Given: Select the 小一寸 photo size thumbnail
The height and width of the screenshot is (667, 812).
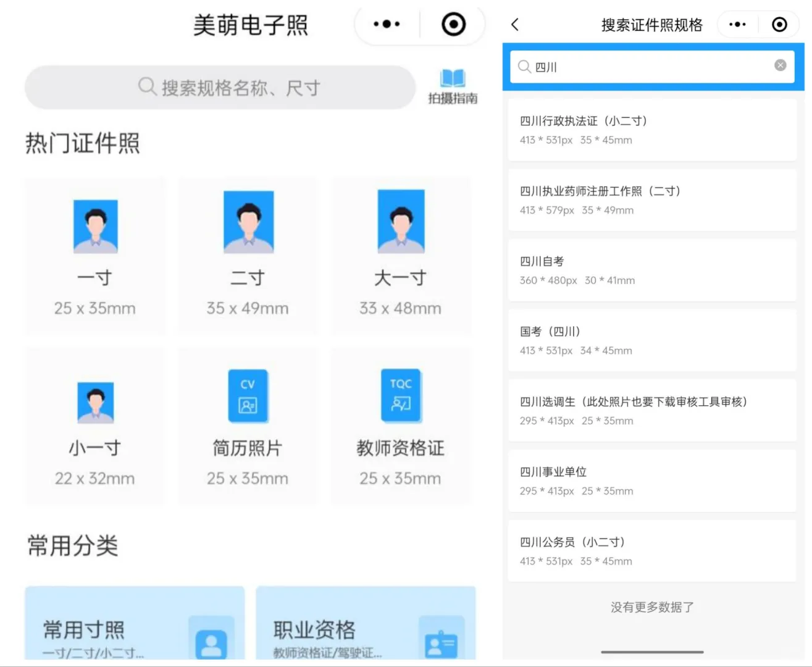Looking at the screenshot, I should [94, 426].
